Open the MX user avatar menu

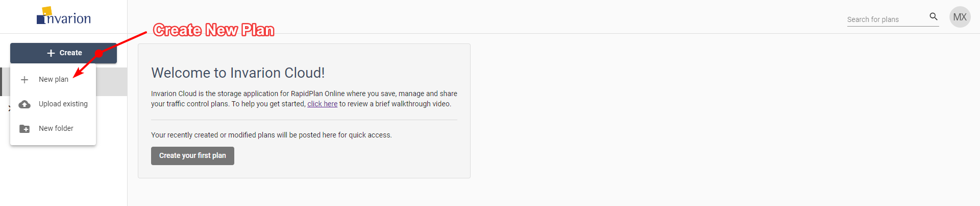[960, 17]
